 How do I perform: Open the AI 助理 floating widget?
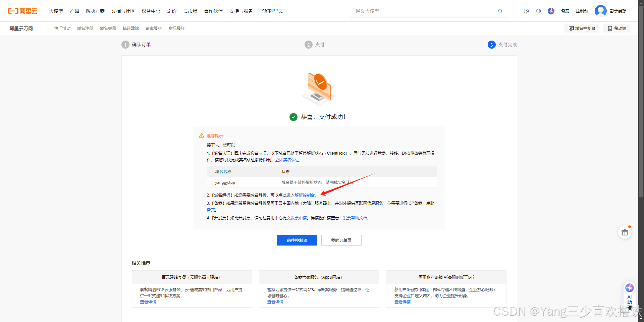[x=630, y=297]
